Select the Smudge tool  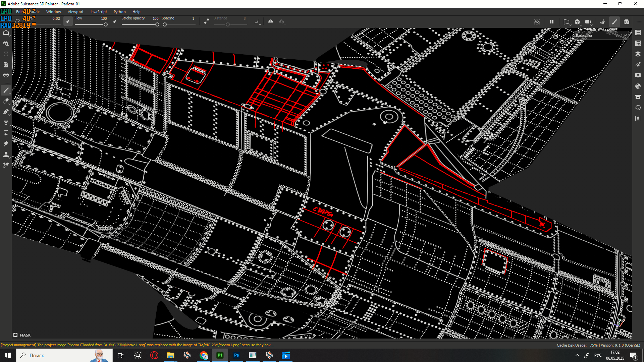pyautogui.click(x=6, y=144)
